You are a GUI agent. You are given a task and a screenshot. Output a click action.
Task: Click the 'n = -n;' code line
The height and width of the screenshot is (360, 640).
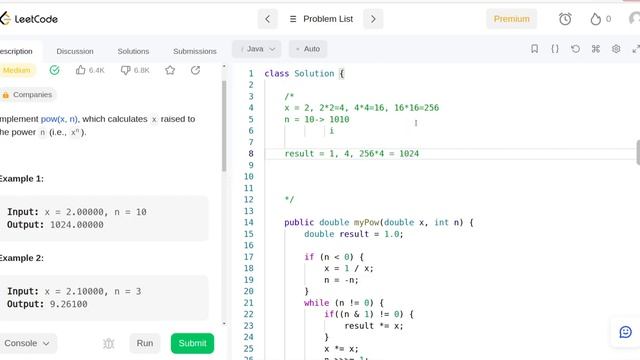(341, 280)
